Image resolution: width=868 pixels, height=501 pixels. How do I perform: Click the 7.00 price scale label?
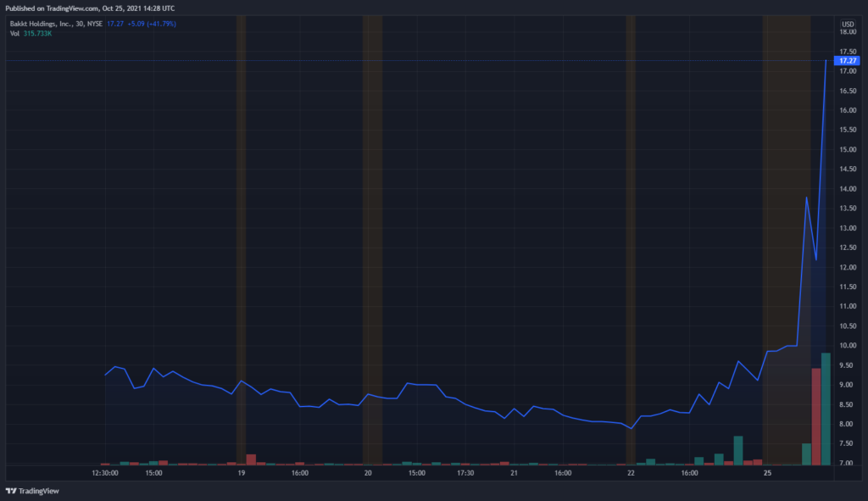[846, 463]
